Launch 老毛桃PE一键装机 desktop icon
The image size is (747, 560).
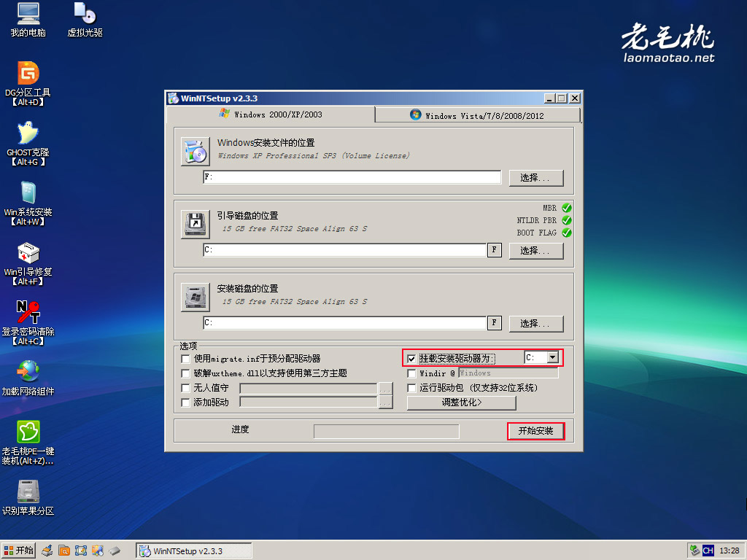click(x=28, y=443)
